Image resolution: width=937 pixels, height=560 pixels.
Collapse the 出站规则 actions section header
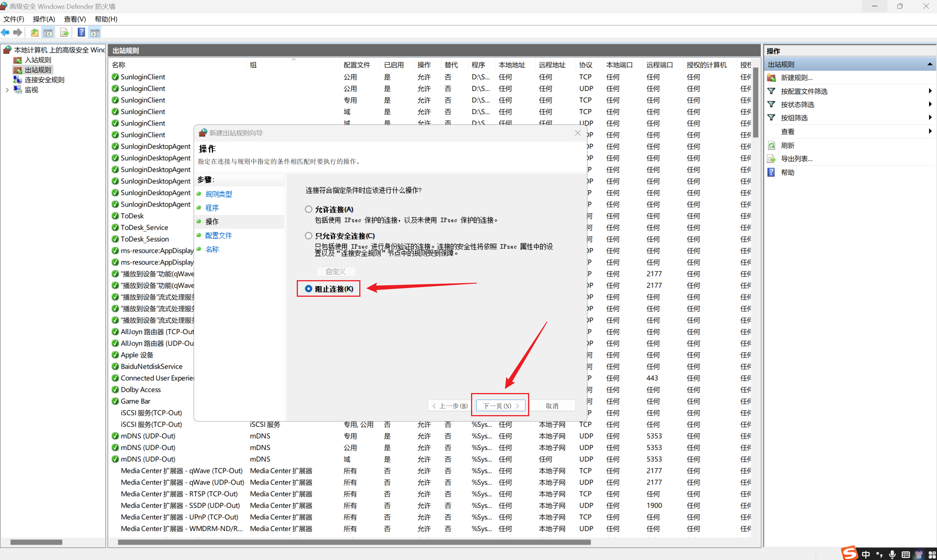(930, 64)
